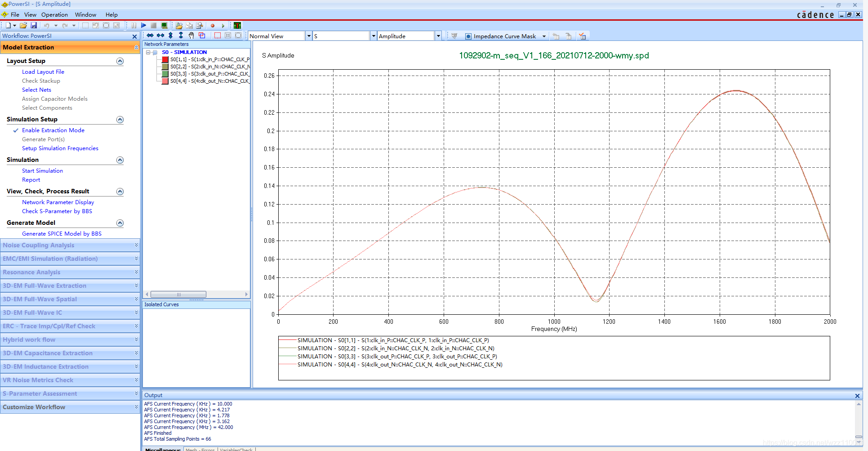Open the Impedance Curve Mask dropdown arrow

(544, 36)
